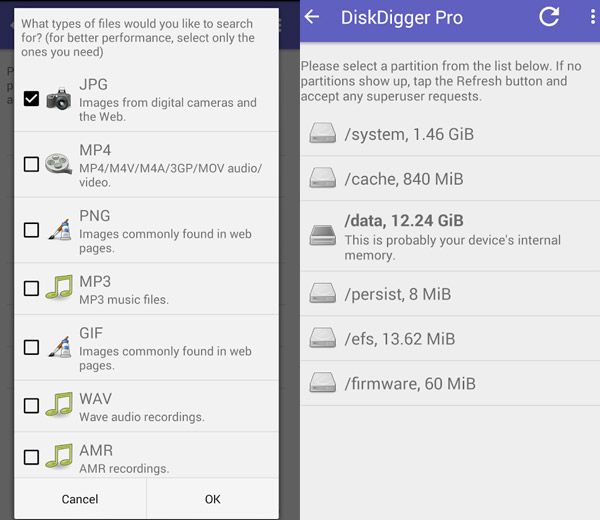
Task: Select the "/data, 12.24 GiB" partition label
Action: [407, 221]
